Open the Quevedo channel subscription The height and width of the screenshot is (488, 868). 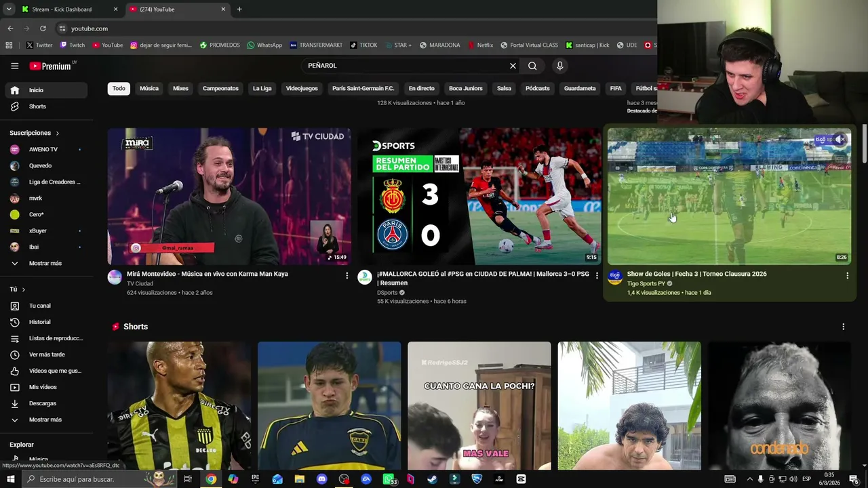point(46,165)
